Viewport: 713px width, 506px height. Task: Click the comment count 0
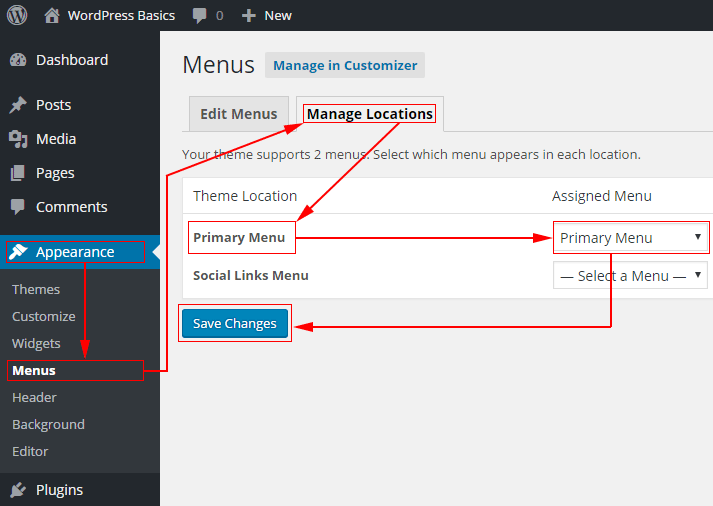pyautogui.click(x=220, y=16)
